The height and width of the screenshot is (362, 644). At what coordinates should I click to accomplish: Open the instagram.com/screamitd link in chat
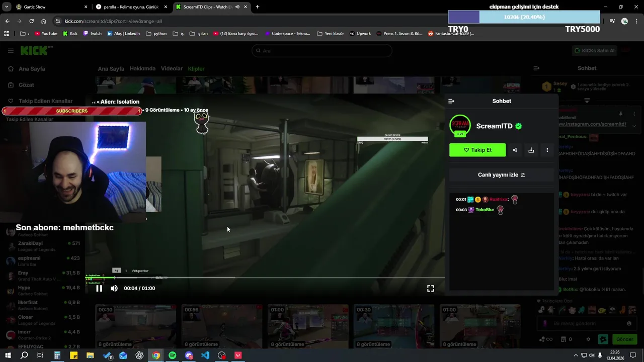tap(592, 124)
